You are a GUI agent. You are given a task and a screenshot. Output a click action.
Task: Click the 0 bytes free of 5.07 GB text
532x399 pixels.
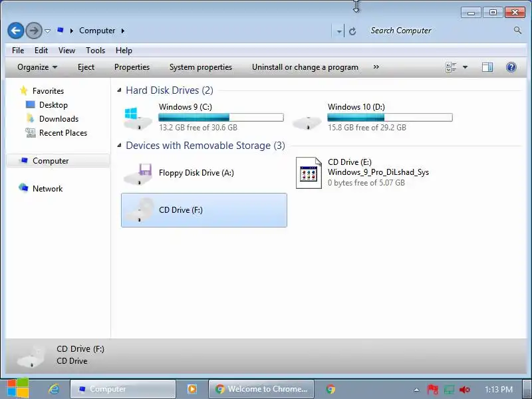366,183
